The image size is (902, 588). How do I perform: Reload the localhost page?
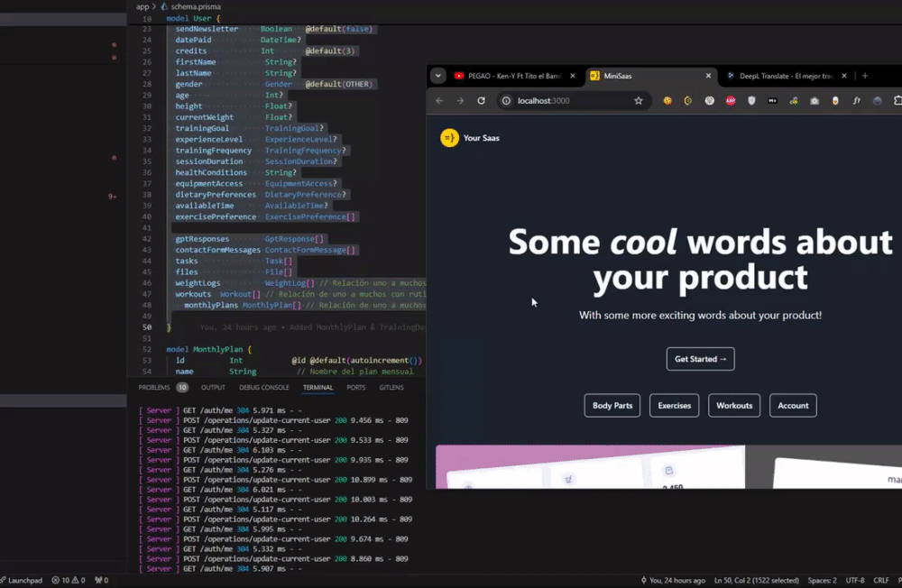pyautogui.click(x=482, y=101)
